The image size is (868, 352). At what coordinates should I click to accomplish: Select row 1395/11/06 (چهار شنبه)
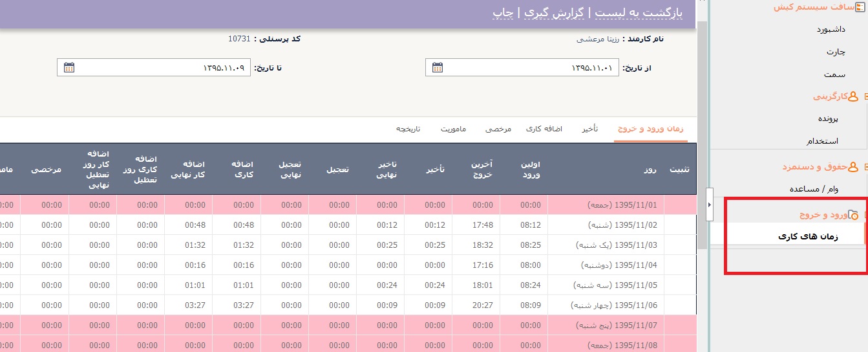click(348, 305)
